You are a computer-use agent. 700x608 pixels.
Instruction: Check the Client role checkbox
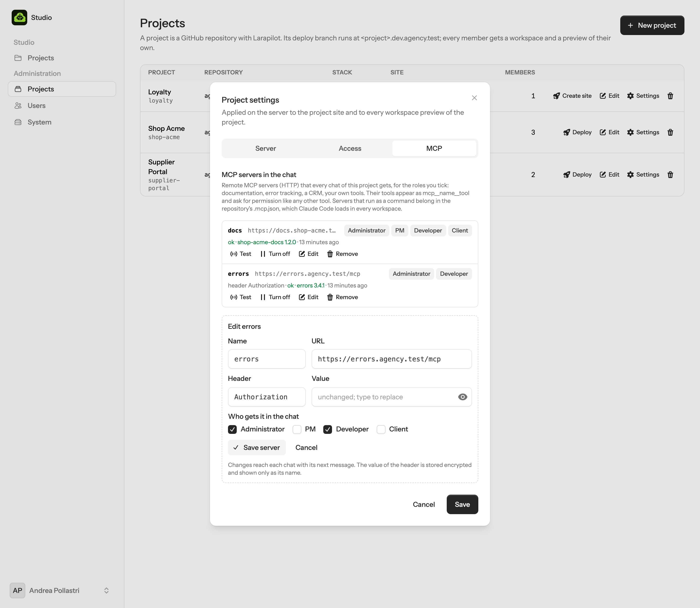381,429
